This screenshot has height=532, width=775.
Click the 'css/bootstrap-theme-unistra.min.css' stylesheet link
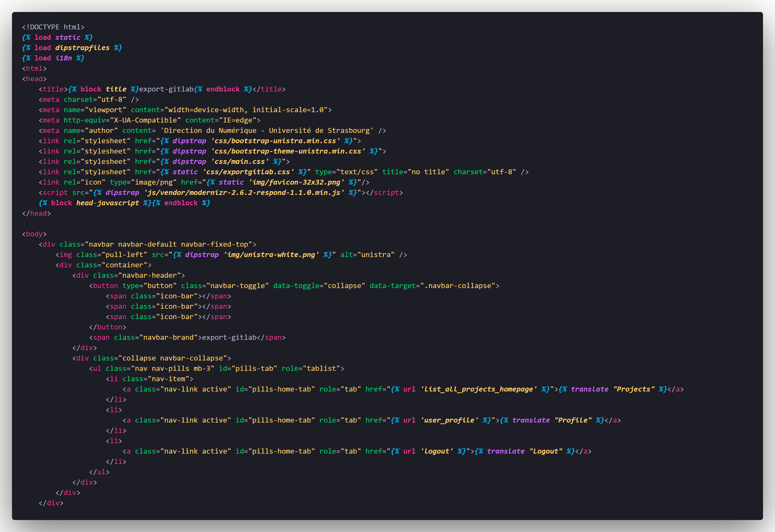coord(212,151)
